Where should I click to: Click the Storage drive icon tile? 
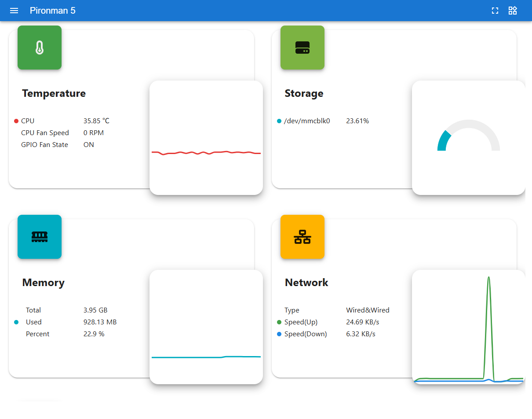[302, 48]
